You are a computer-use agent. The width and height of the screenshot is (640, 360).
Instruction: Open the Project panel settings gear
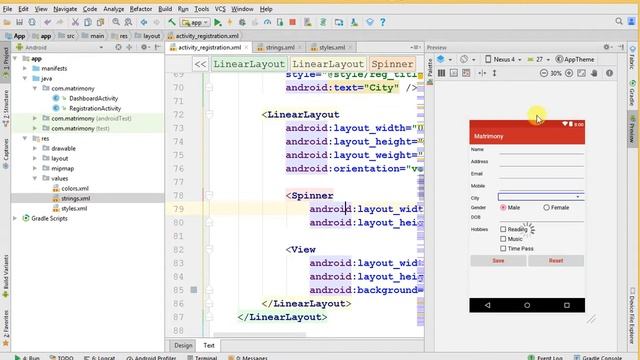coord(144,47)
